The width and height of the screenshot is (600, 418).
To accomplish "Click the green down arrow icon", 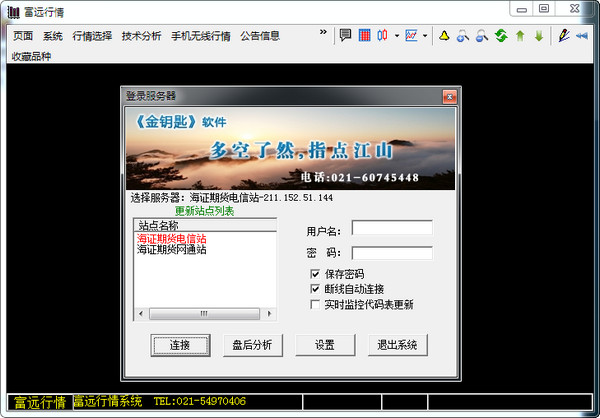I will (539, 36).
